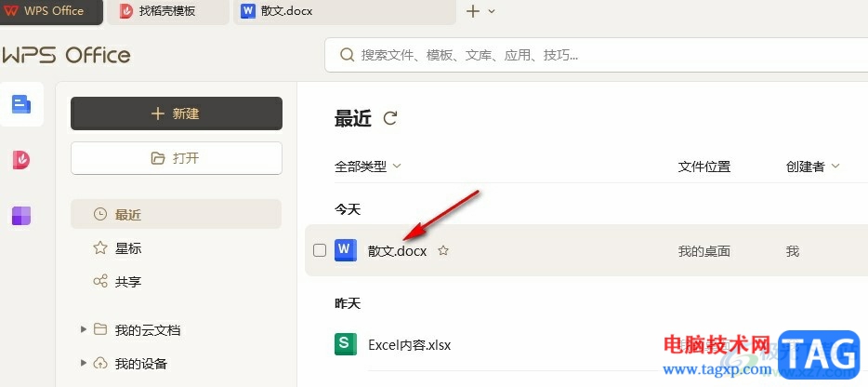Open the 全部类型 filter dropdown

368,166
